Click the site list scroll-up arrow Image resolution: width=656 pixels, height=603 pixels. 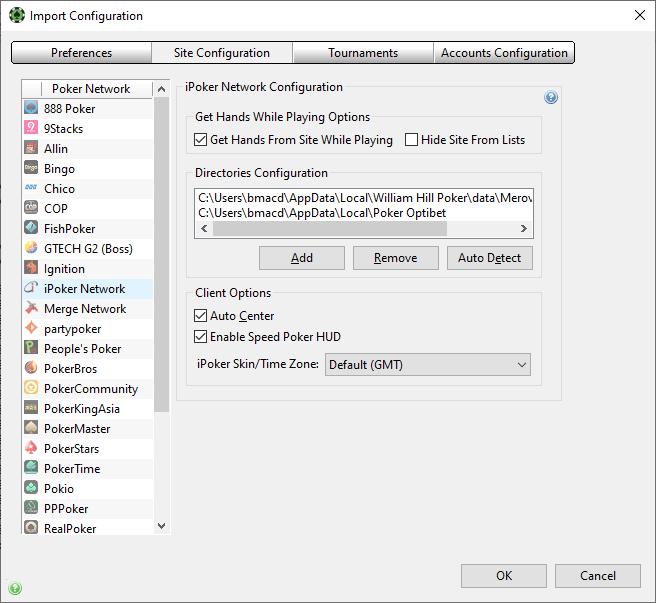[161, 89]
